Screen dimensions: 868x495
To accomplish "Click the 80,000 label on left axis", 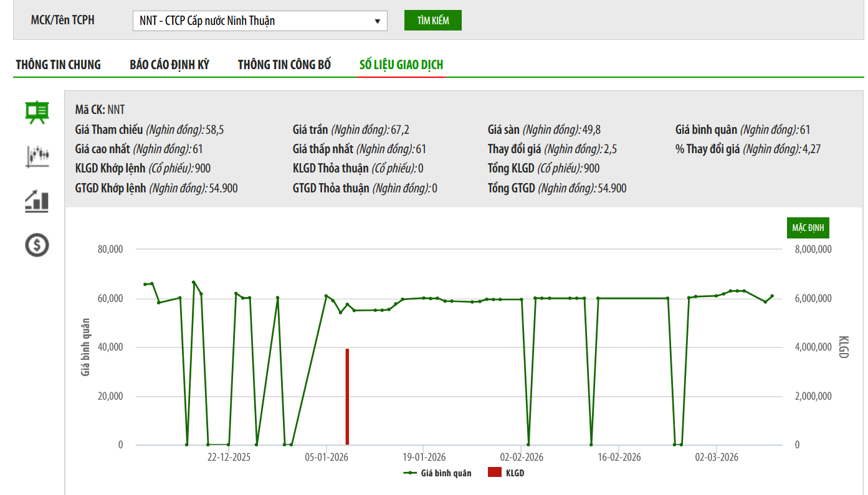I will [111, 249].
